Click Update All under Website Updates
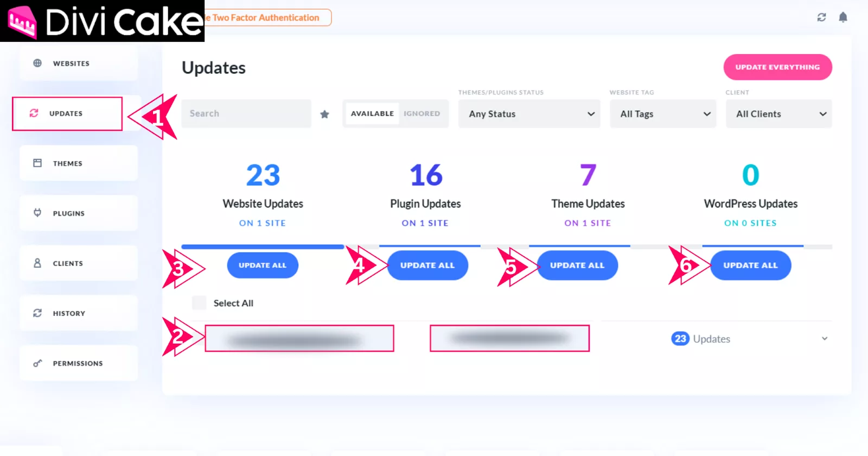This screenshot has height=456, width=868. point(263,265)
